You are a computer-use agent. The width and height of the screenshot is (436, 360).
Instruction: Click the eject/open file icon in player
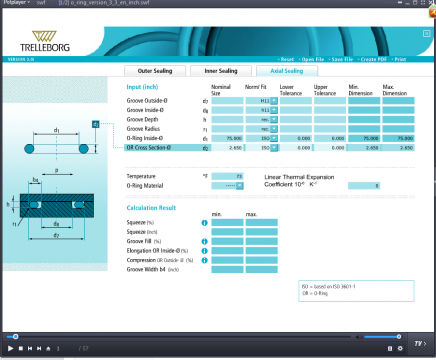[48, 348]
